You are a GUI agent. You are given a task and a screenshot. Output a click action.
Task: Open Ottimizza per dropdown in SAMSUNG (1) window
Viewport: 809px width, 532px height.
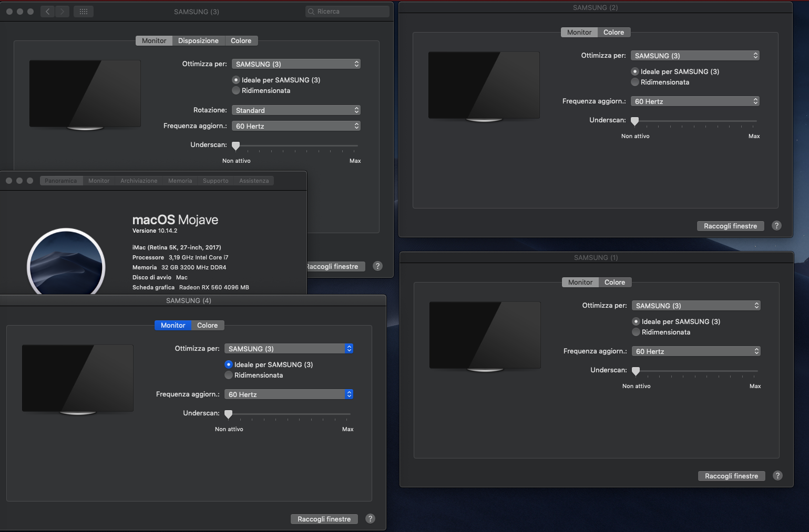tap(696, 306)
